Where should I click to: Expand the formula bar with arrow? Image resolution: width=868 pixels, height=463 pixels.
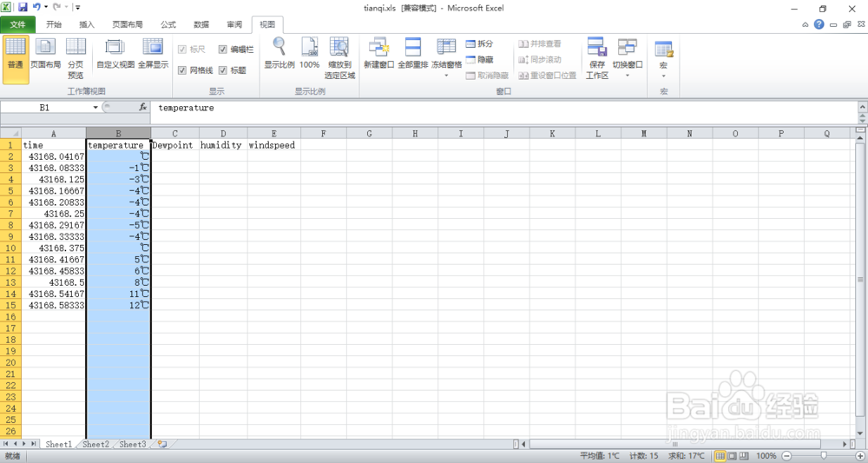[863, 106]
